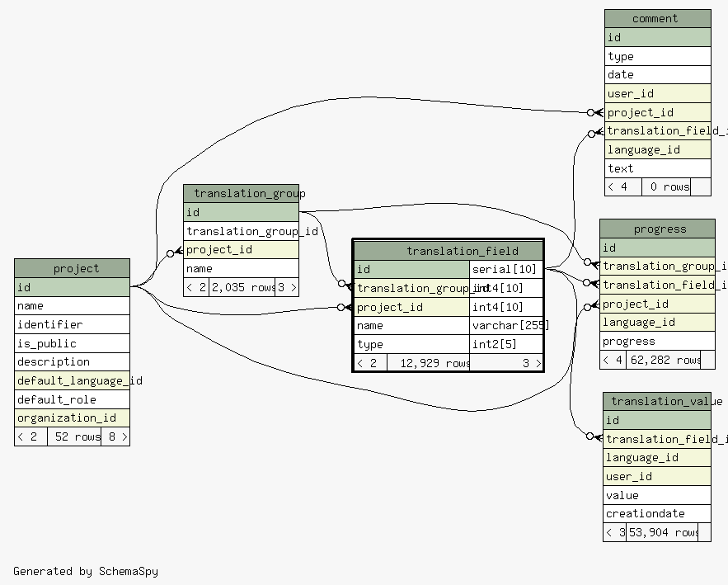Open the progress table title
The height and width of the screenshot is (585, 728).
coord(657,229)
